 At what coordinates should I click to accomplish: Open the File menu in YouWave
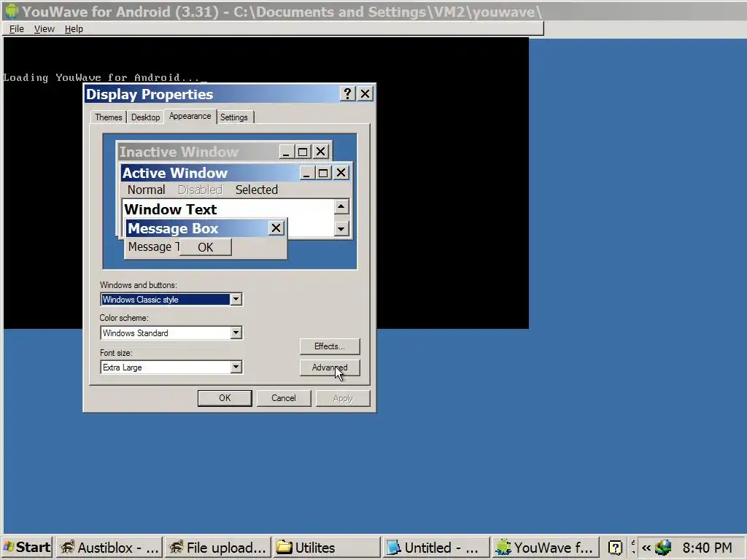(17, 29)
